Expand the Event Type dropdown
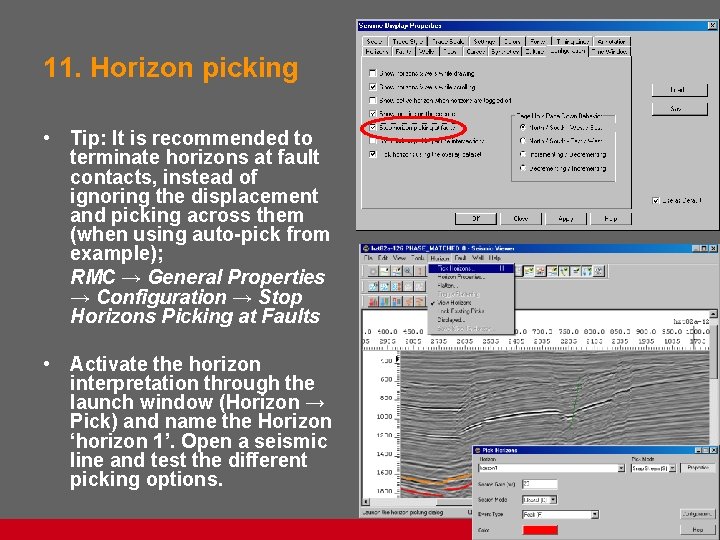This screenshot has height=540, width=720. (x=595, y=515)
